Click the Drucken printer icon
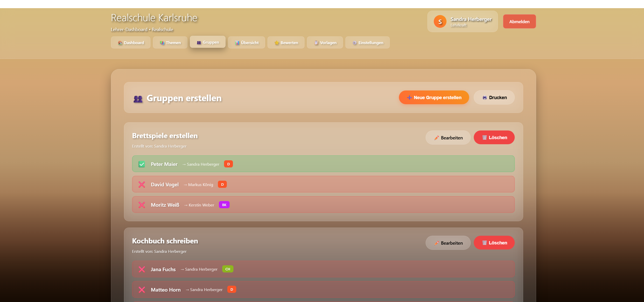Image resolution: width=644 pixels, height=302 pixels. (484, 97)
